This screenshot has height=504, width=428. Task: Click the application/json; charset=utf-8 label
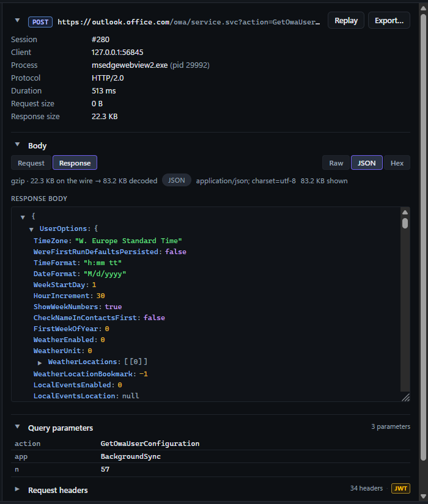pyautogui.click(x=246, y=181)
